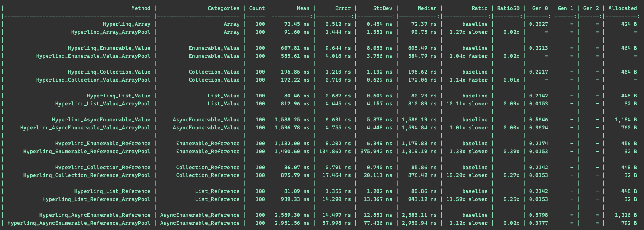Click the StdDev value 375.942 ns
This screenshot has height=230, width=644.
[376, 151]
